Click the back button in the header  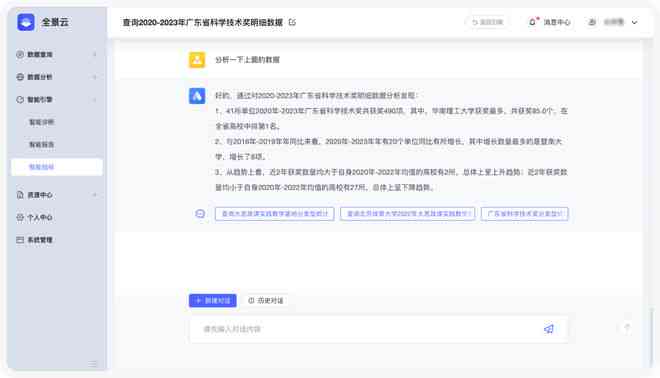click(x=488, y=22)
